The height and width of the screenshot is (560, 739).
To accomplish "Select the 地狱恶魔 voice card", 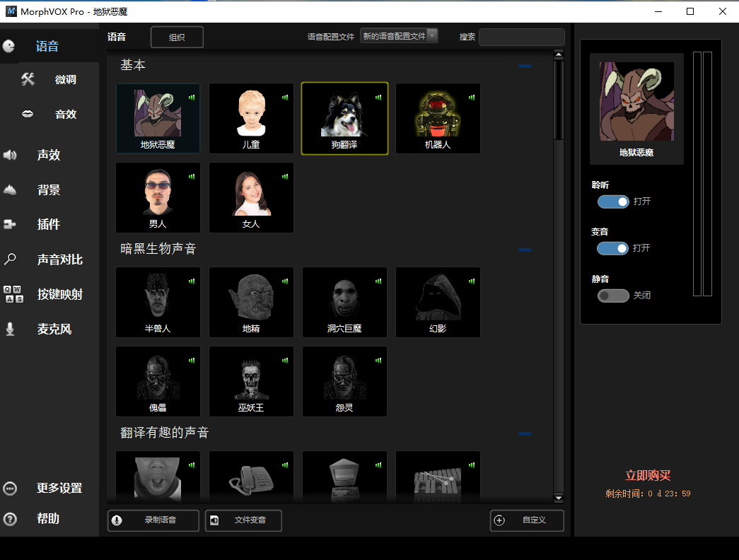I will click(158, 118).
